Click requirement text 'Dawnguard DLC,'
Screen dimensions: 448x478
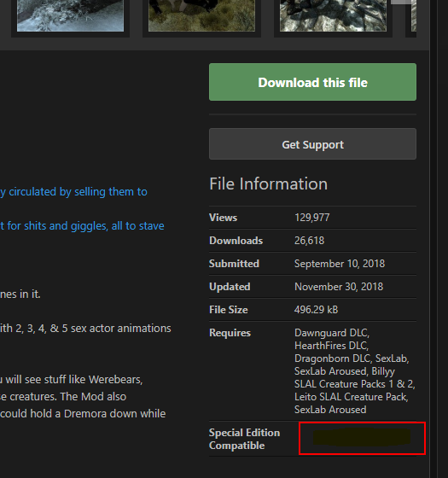click(x=332, y=333)
